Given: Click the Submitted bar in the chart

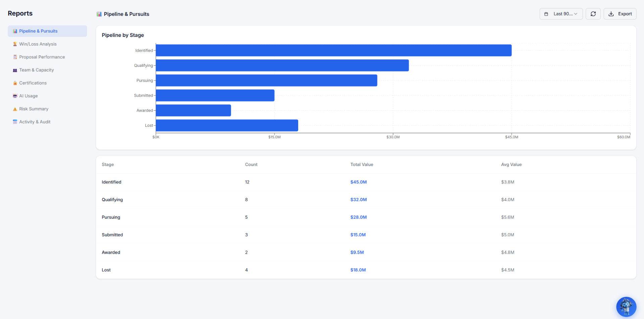Looking at the screenshot, I should coord(215,96).
